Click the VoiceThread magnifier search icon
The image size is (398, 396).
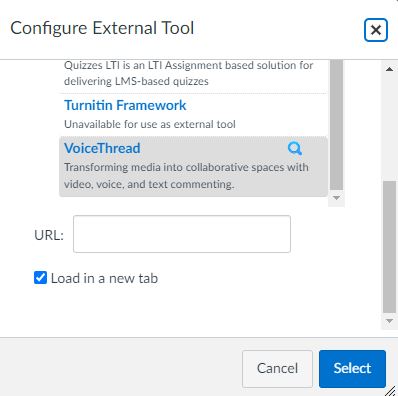(x=295, y=148)
